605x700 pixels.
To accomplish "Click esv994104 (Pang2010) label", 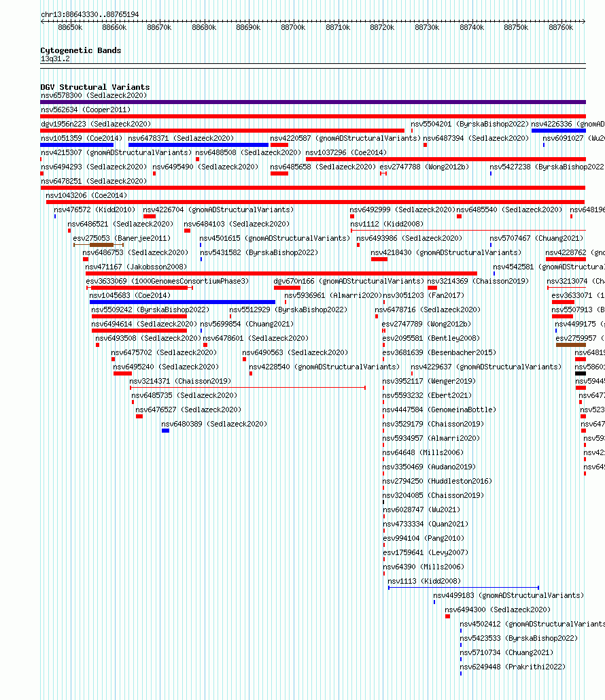I will pyautogui.click(x=423, y=538).
